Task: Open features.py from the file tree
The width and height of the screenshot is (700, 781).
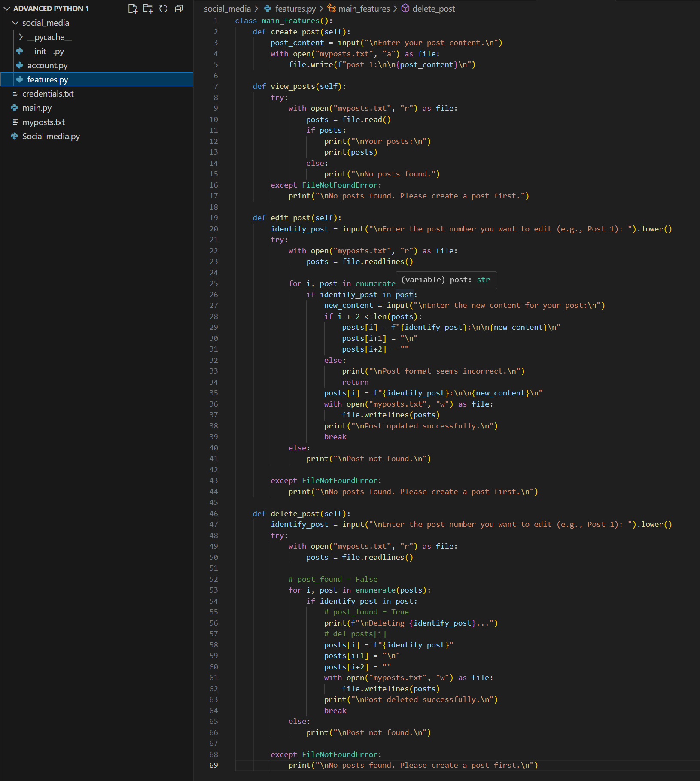Action: 48,79
